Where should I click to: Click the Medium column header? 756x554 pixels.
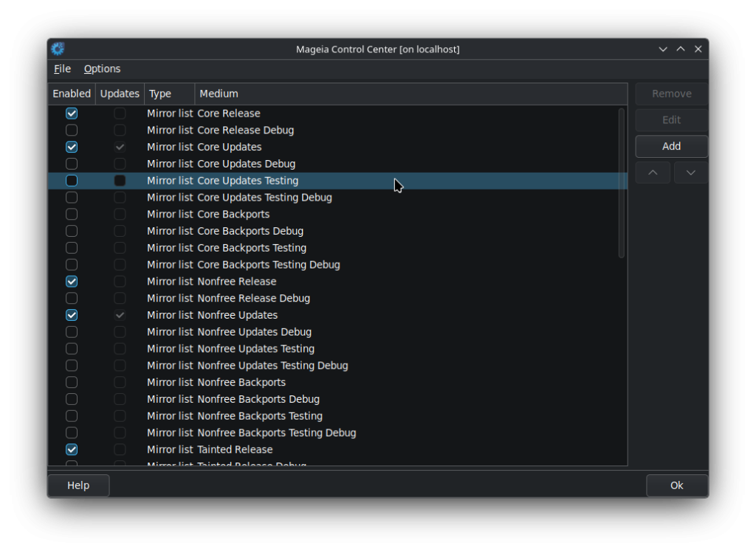tap(410, 94)
